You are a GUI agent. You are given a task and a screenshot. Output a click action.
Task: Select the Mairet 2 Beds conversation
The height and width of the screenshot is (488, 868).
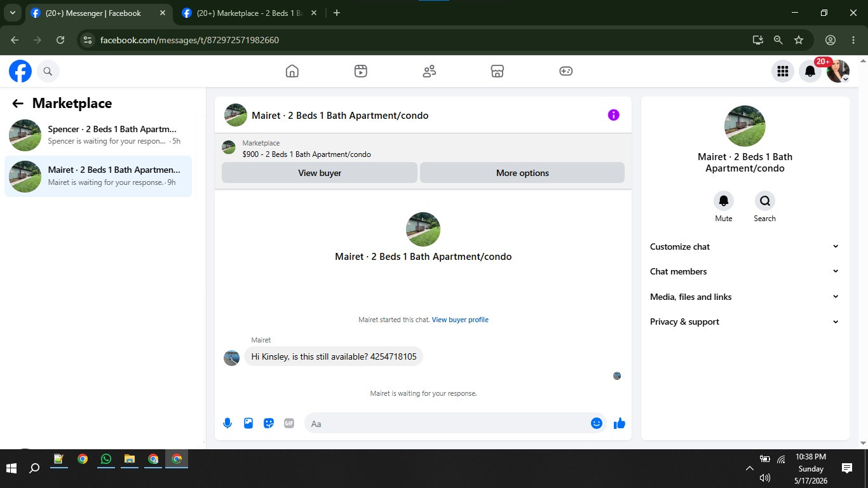pyautogui.click(x=98, y=176)
